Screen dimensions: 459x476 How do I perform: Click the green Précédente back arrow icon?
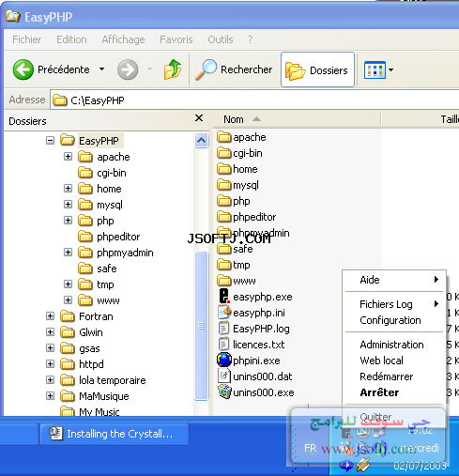click(23, 69)
